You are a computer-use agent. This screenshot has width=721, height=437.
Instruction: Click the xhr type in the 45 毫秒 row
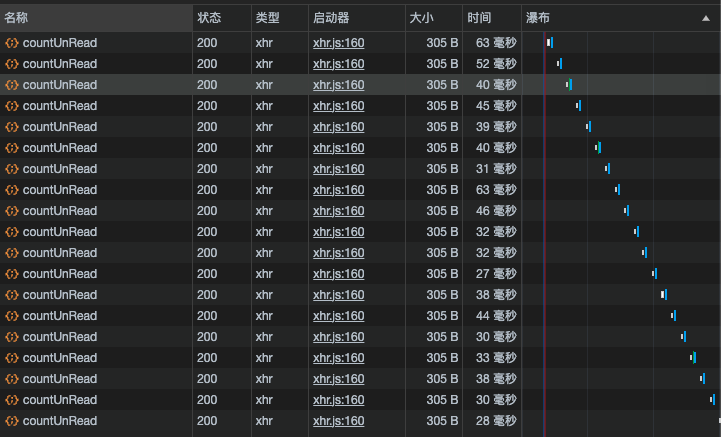tap(264, 106)
